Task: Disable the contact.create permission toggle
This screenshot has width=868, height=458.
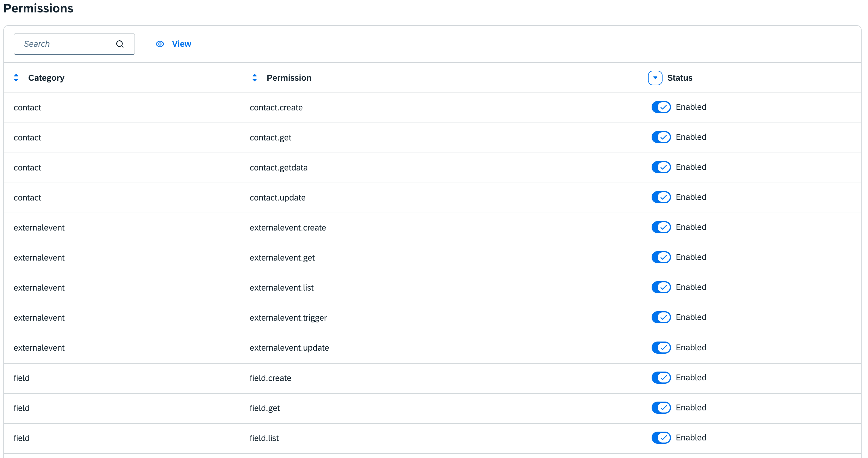Action: (661, 107)
